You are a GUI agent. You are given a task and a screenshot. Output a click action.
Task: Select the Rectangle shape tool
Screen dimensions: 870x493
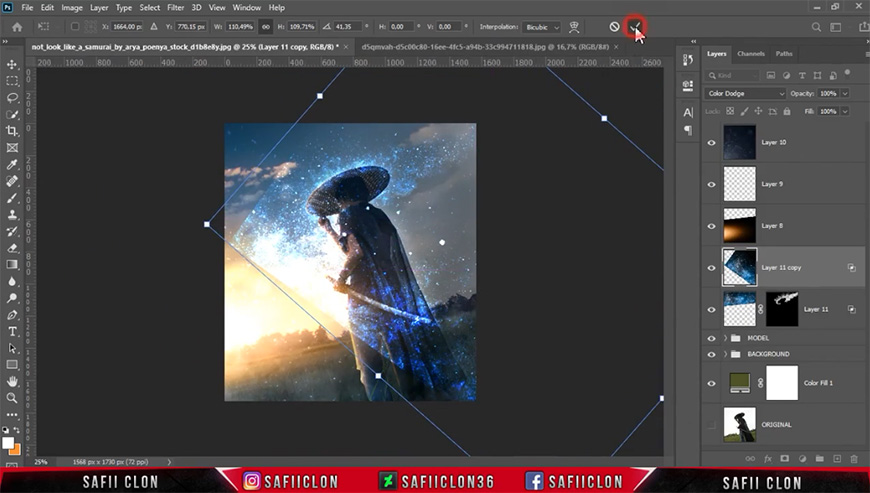click(x=12, y=364)
